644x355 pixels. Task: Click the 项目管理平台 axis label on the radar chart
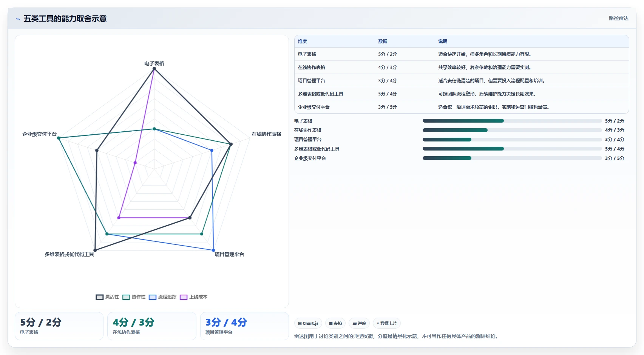pyautogui.click(x=229, y=254)
